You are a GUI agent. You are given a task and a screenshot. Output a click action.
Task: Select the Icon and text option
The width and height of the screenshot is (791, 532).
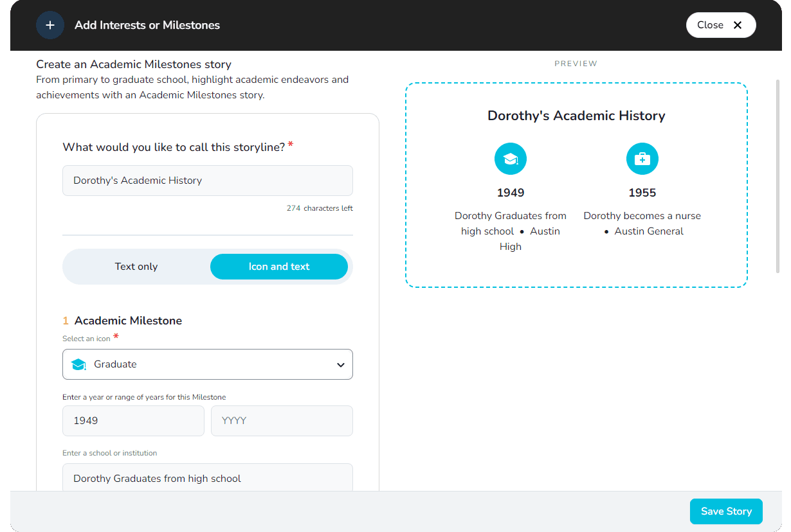coord(279,267)
